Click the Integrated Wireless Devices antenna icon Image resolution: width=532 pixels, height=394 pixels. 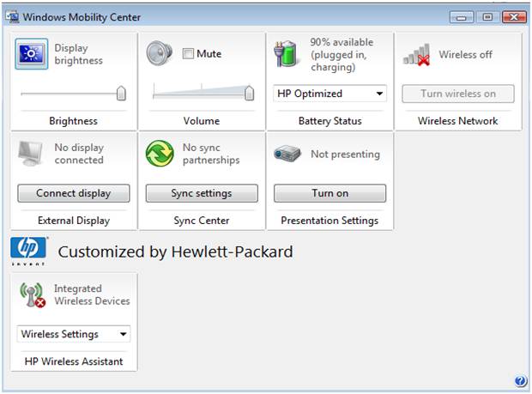point(33,294)
